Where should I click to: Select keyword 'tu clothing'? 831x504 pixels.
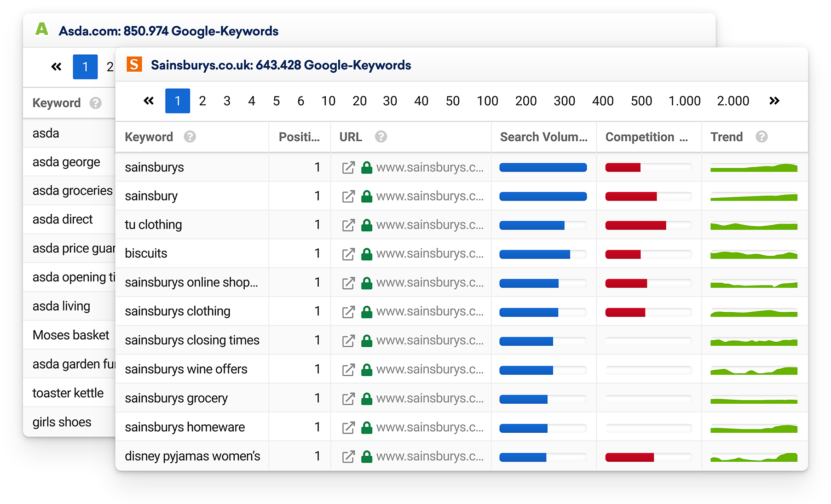point(153,225)
